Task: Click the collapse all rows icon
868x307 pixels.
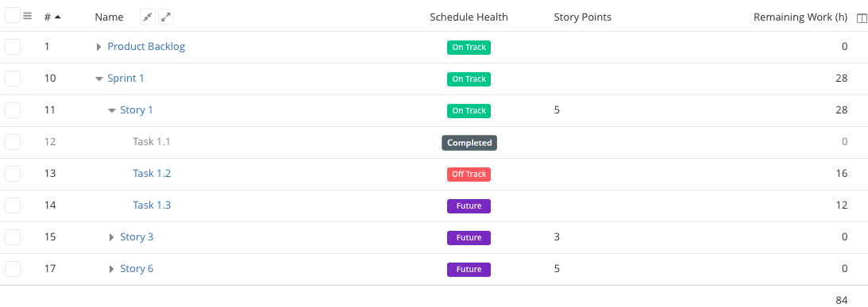Action: [x=147, y=17]
